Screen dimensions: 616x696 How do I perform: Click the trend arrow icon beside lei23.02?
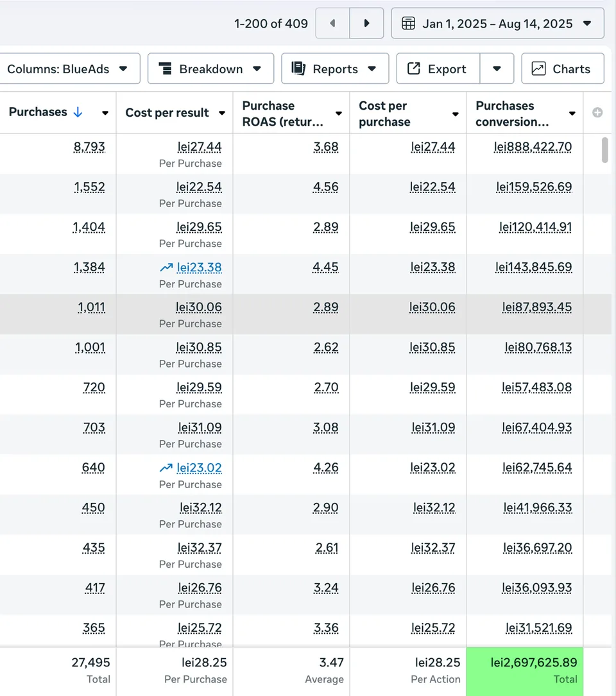[x=166, y=468]
